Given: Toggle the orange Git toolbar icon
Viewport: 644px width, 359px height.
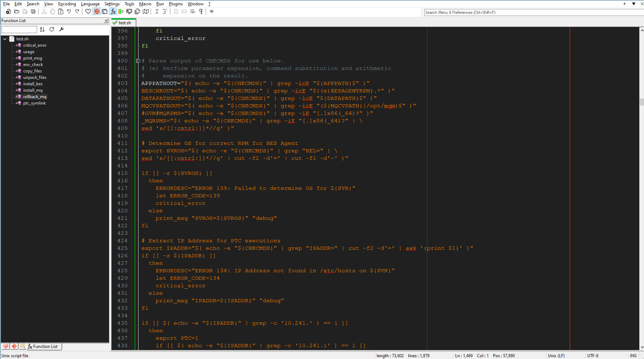Looking at the screenshot, I should coord(96,12).
